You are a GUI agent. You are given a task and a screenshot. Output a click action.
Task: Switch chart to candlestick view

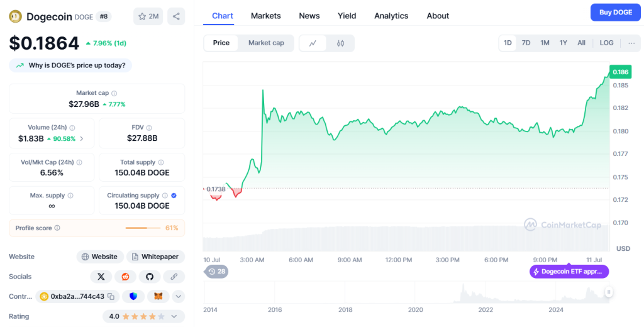[x=340, y=43]
